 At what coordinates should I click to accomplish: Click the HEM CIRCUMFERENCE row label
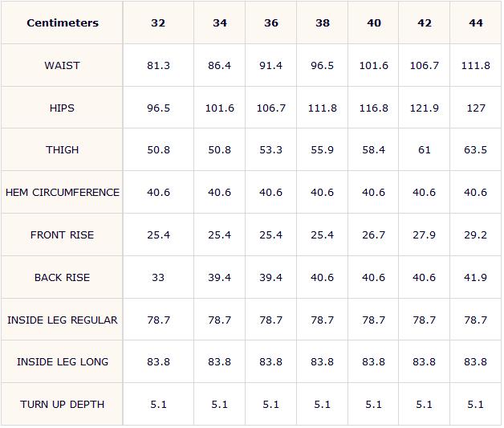click(62, 192)
